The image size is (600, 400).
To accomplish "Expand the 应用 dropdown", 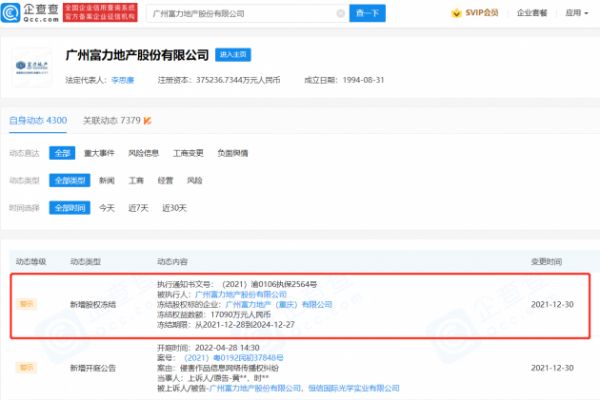I will 577,13.
